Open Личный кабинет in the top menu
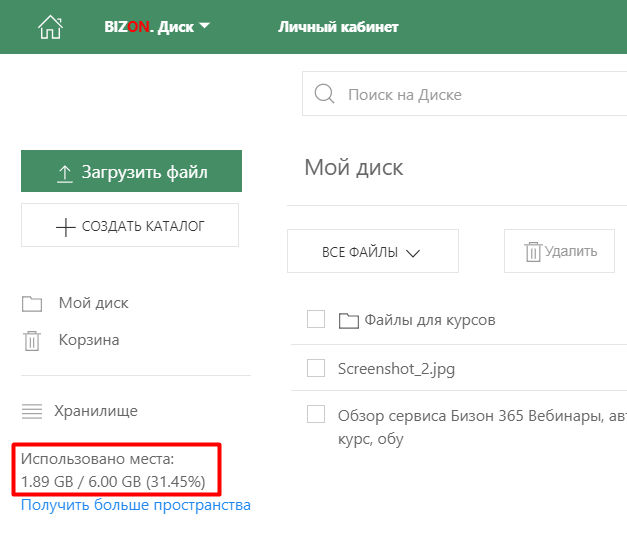The image size is (627, 546). [x=338, y=27]
